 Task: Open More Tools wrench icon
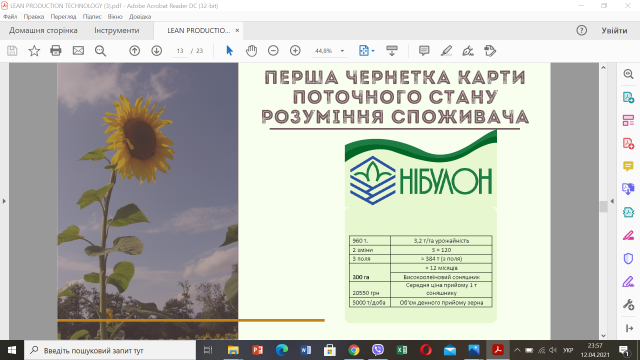(x=628, y=304)
